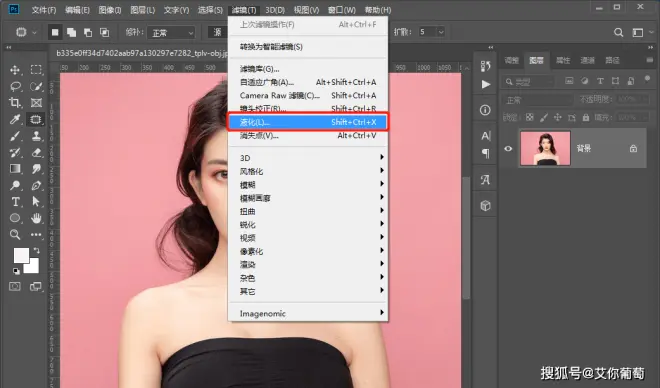Viewport: 660px width, 388px height.
Task: Switch to the 路径 panel tab
Action: [x=612, y=61]
